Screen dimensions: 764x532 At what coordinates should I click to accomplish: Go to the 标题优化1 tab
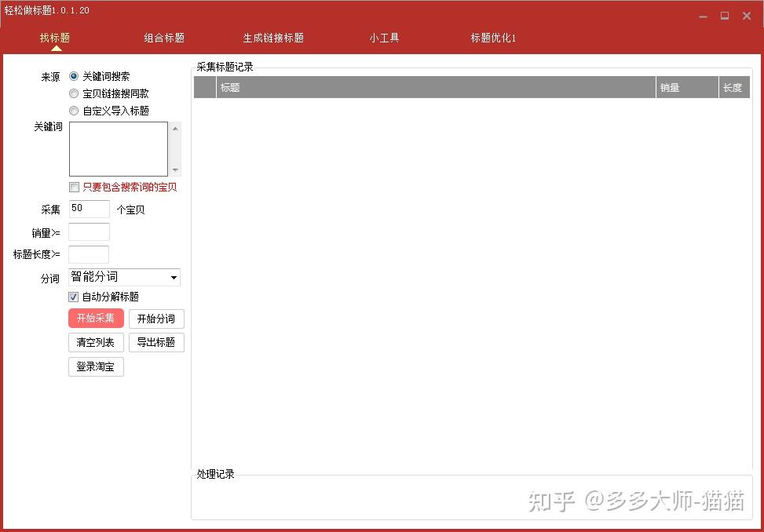[493, 38]
